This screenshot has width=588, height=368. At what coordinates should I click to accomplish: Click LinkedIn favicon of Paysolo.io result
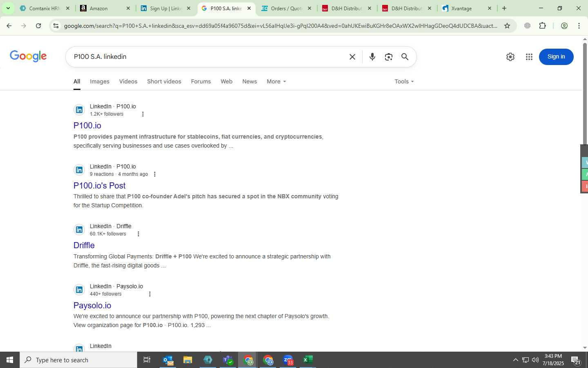(79, 290)
